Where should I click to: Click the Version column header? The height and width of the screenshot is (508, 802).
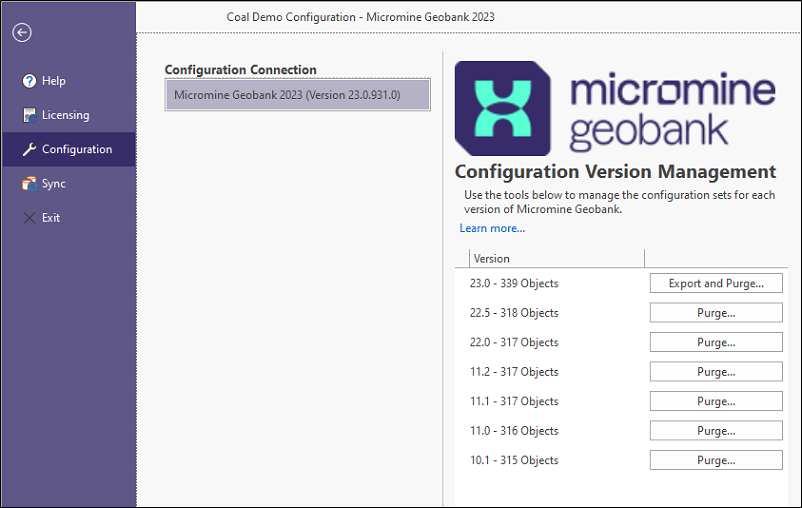556,259
